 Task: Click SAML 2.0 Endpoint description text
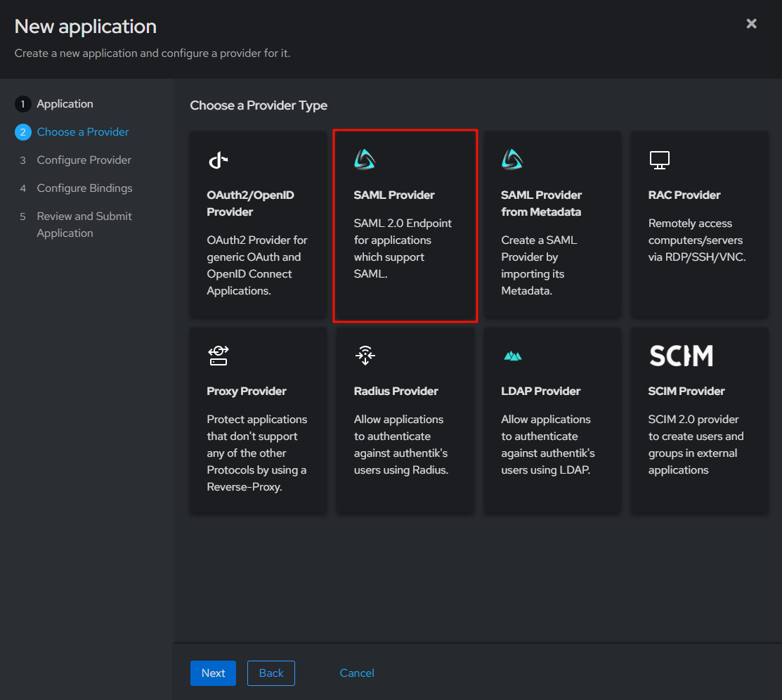pyautogui.click(x=403, y=249)
